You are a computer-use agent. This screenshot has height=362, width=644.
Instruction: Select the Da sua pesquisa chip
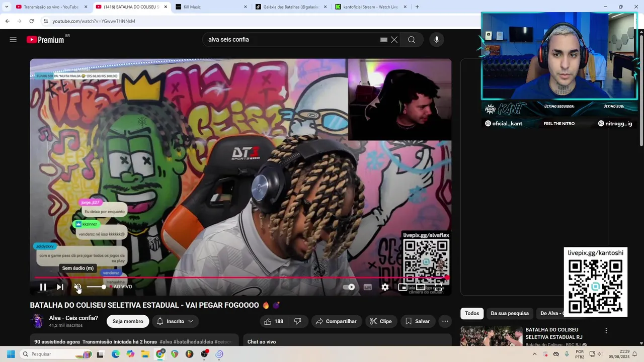(x=510, y=313)
